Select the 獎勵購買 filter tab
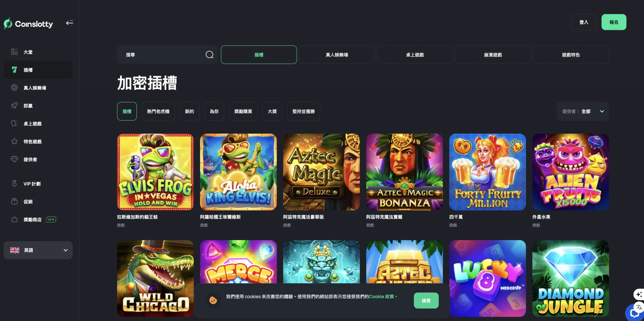This screenshot has width=644, height=321. point(243,111)
